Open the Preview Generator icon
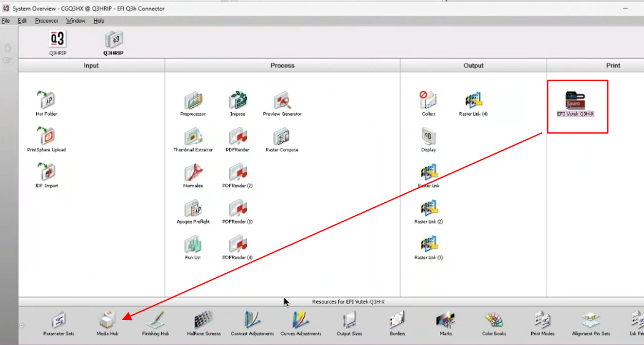Viewport: 644px width, 345px height. click(x=282, y=100)
